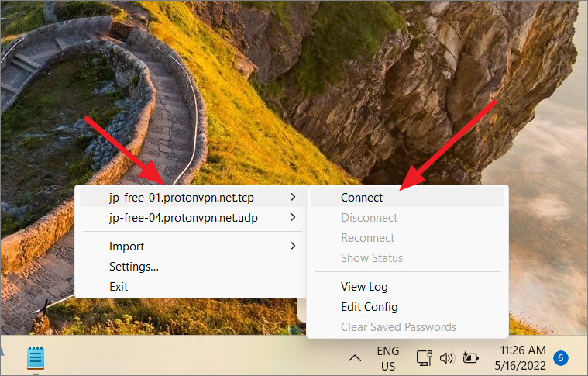Image resolution: width=588 pixels, height=376 pixels.
Task: Click the date 5/16/2022 in taskbar
Action: (520, 365)
